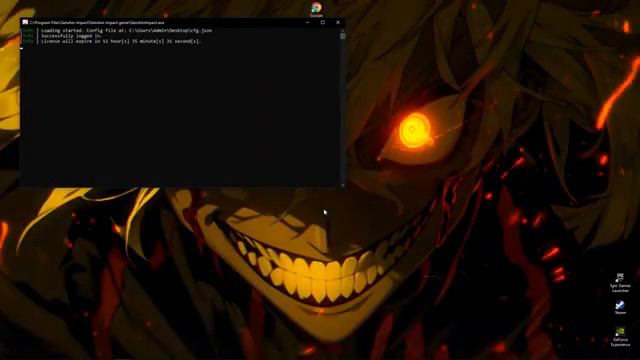Select the GeForce Experience desktop shortcut
Screen dimensions: 640x360
click(620, 337)
